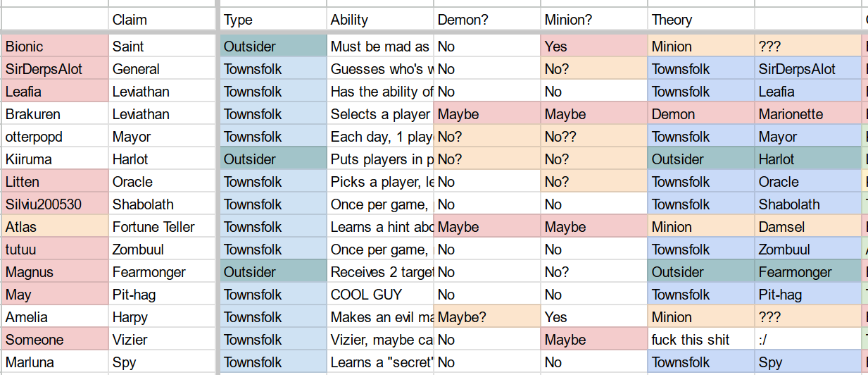Select the Bionic player name cell
868x375 pixels.
[x=55, y=47]
